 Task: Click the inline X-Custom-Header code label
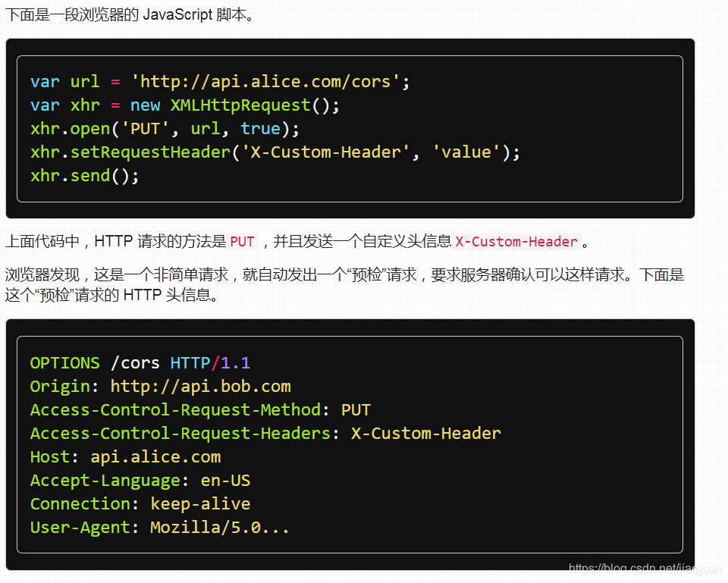click(516, 241)
